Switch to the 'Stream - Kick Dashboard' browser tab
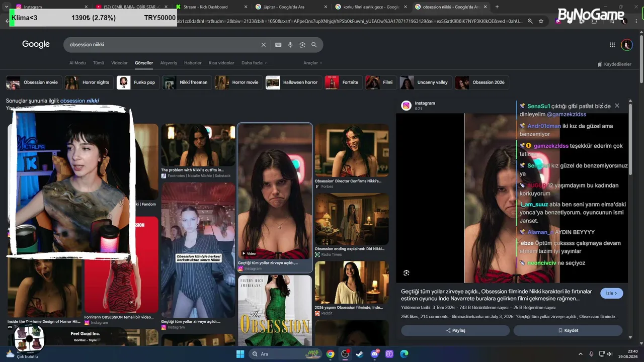 211,7
